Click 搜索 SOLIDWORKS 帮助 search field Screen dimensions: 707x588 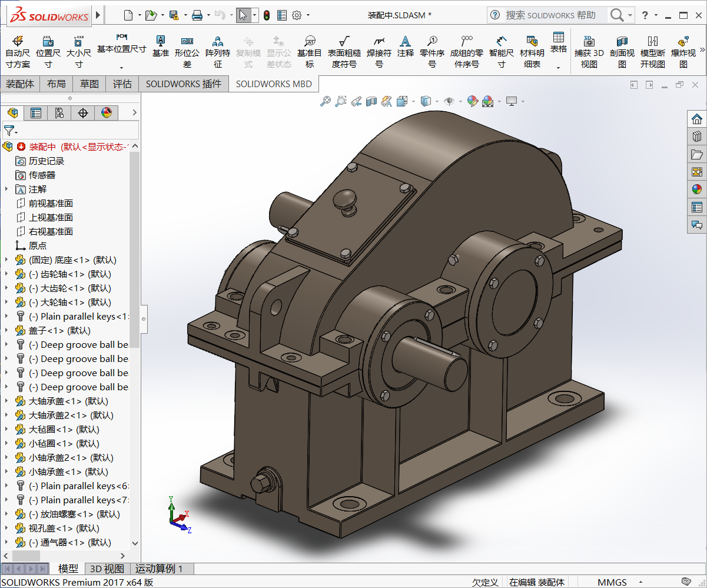click(550, 15)
